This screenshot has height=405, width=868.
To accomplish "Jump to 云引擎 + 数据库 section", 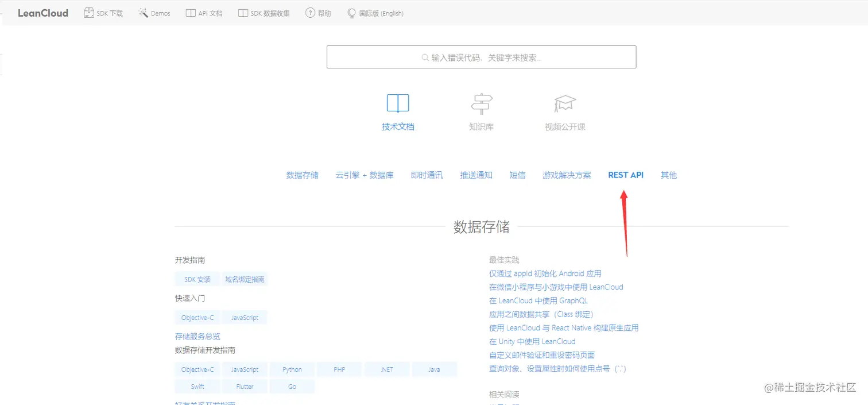I will (x=365, y=175).
